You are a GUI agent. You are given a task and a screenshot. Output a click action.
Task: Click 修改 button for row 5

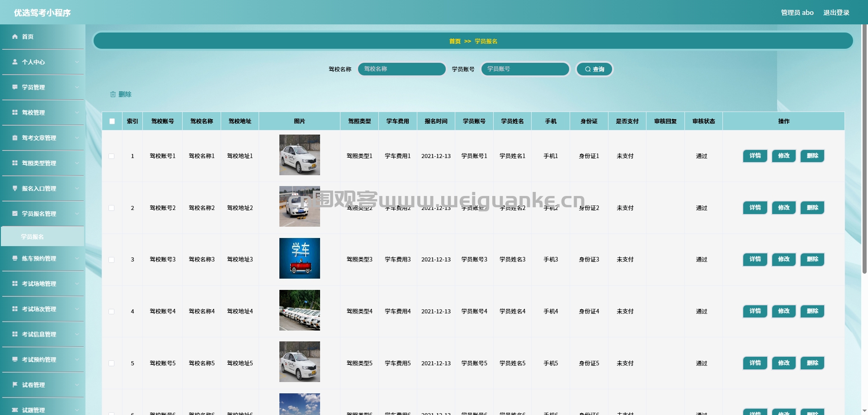(x=783, y=363)
